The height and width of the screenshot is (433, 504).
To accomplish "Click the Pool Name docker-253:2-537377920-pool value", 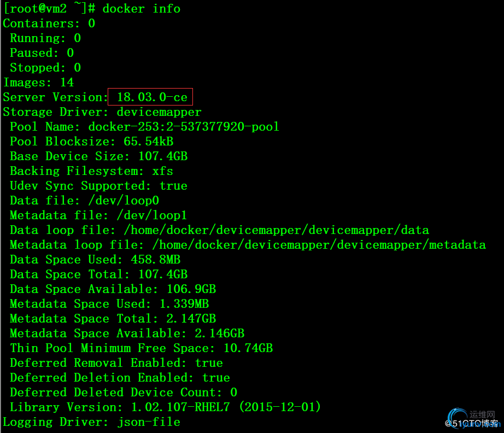I will pos(184,127).
